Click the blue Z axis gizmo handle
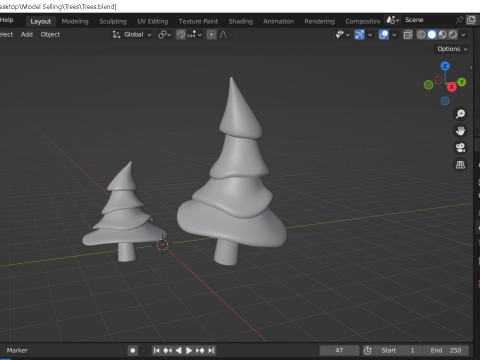 point(445,66)
